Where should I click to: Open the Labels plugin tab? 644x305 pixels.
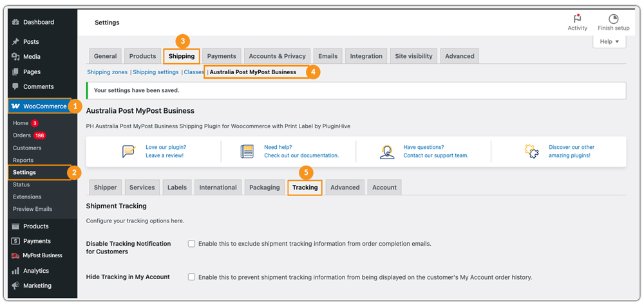coord(177,188)
